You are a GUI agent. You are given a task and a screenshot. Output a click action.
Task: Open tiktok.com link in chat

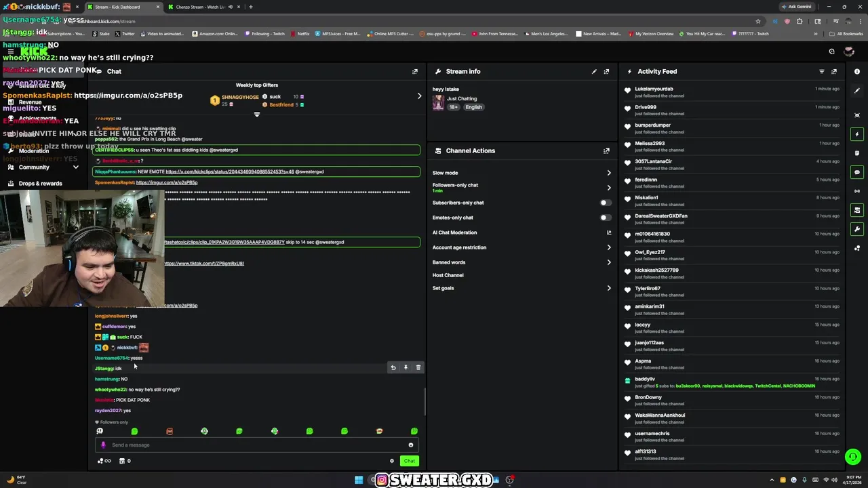click(x=203, y=264)
